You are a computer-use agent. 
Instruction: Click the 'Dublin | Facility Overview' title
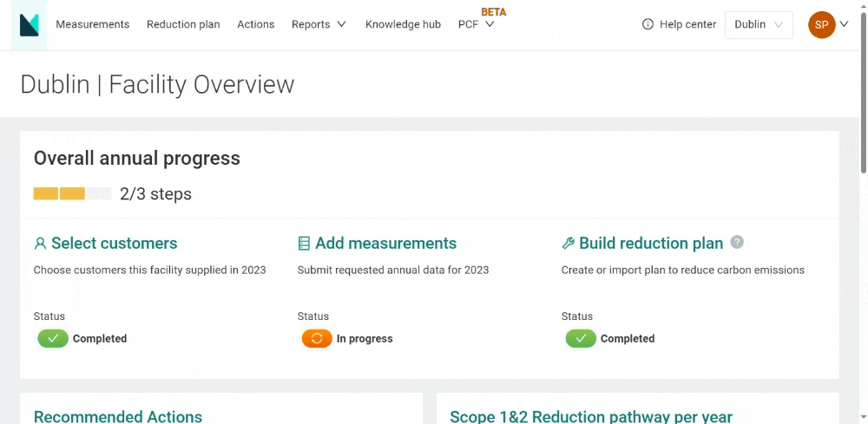point(157,85)
